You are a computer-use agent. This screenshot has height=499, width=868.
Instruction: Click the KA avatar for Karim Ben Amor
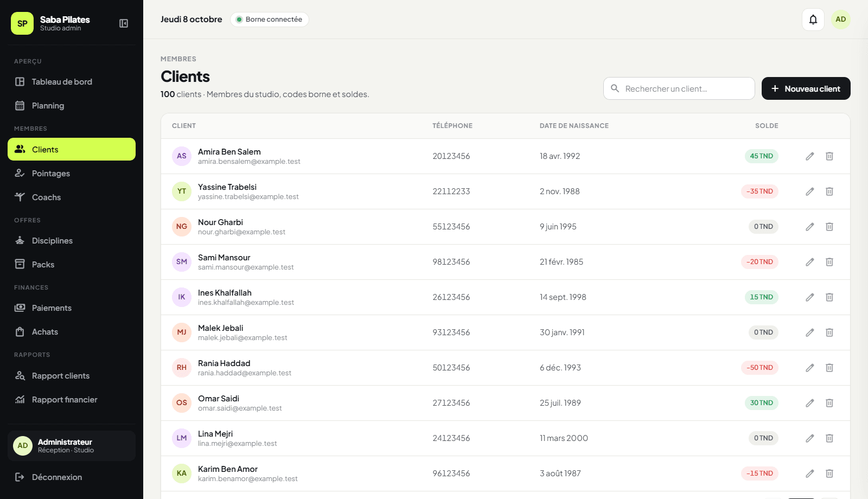coord(182,474)
